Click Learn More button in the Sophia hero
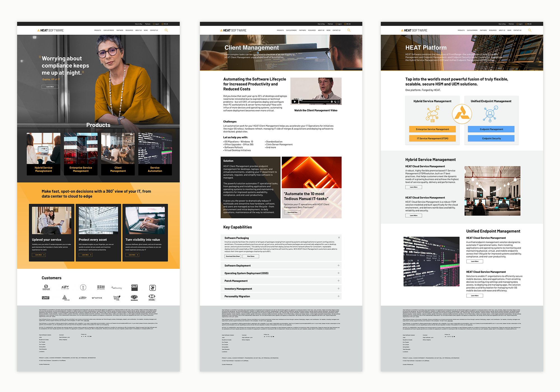Viewport: 560px width, 392px height. tap(50, 87)
